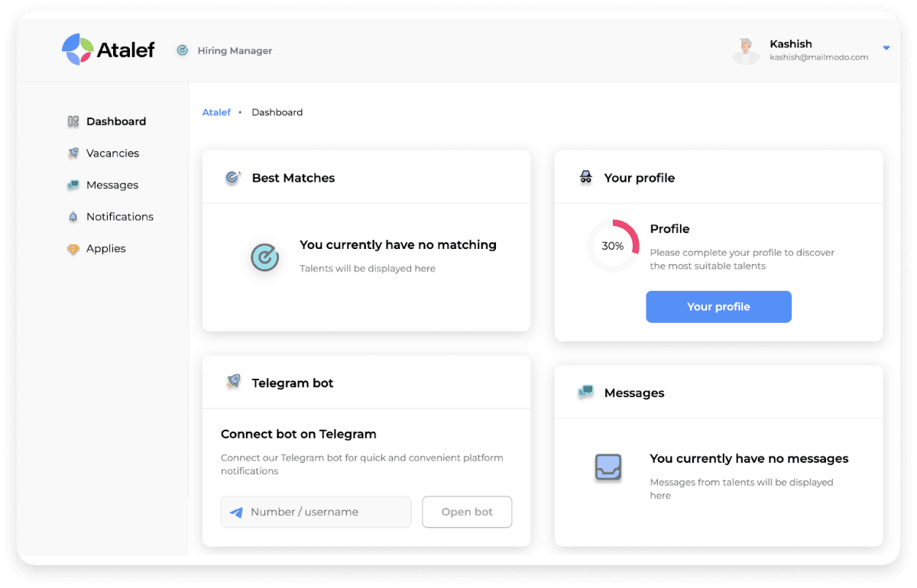Click the Telegram paper plane icon

[236, 512]
